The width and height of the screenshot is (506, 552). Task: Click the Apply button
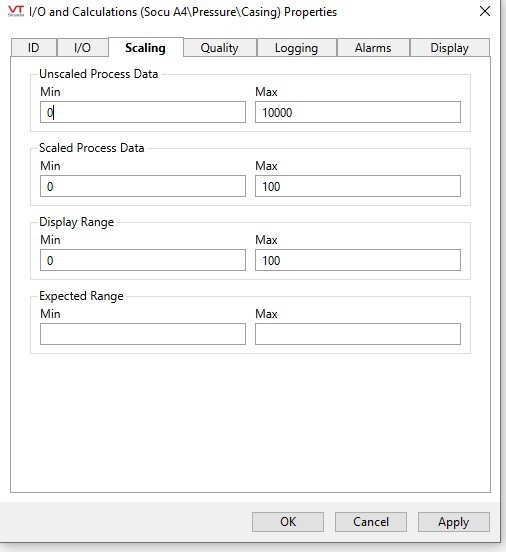pos(454,522)
